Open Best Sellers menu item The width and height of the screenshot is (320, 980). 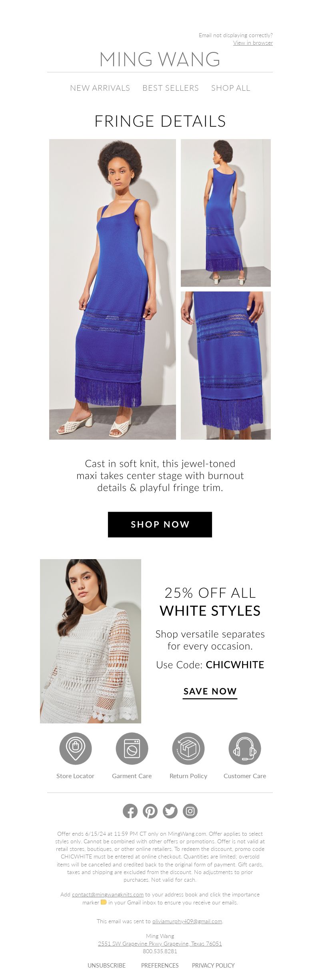point(170,88)
